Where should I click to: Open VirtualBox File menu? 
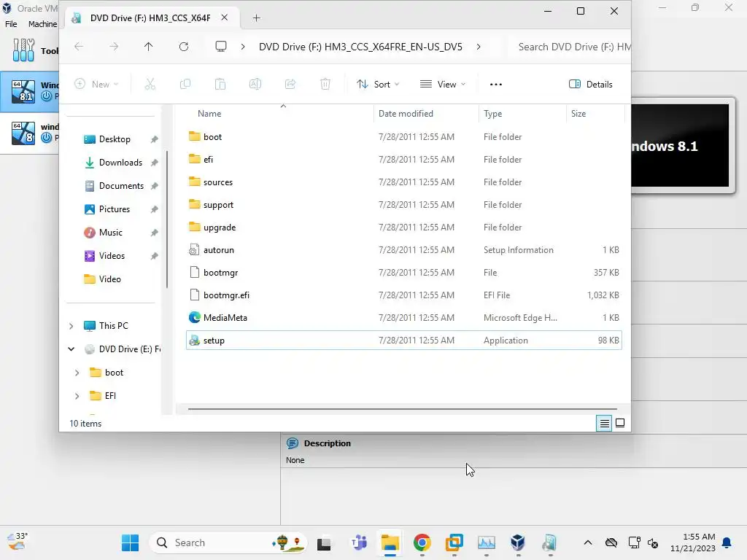11,24
